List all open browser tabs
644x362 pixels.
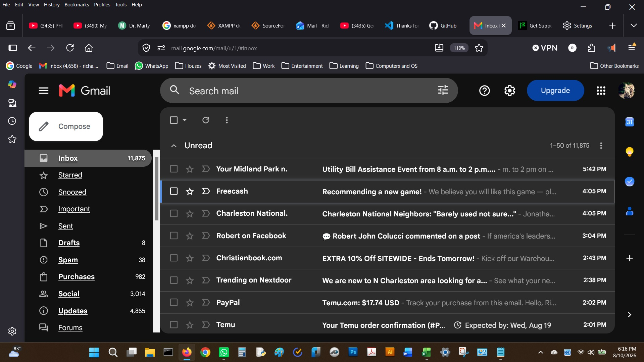click(634, 25)
